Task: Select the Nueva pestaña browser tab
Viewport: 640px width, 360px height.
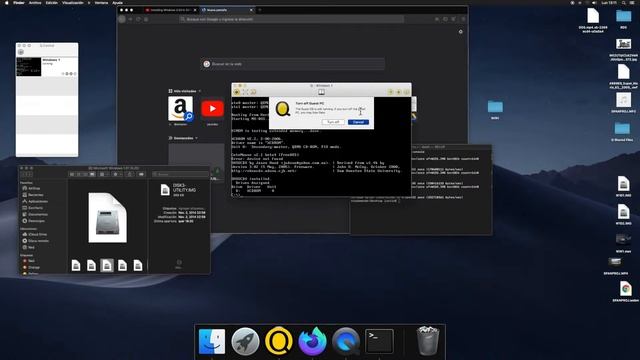Action: [227, 10]
